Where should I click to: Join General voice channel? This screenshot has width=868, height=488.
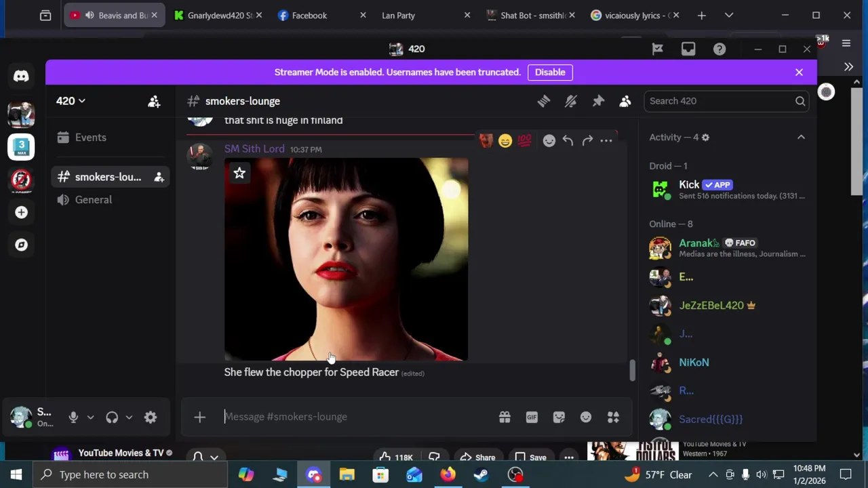pos(111,199)
